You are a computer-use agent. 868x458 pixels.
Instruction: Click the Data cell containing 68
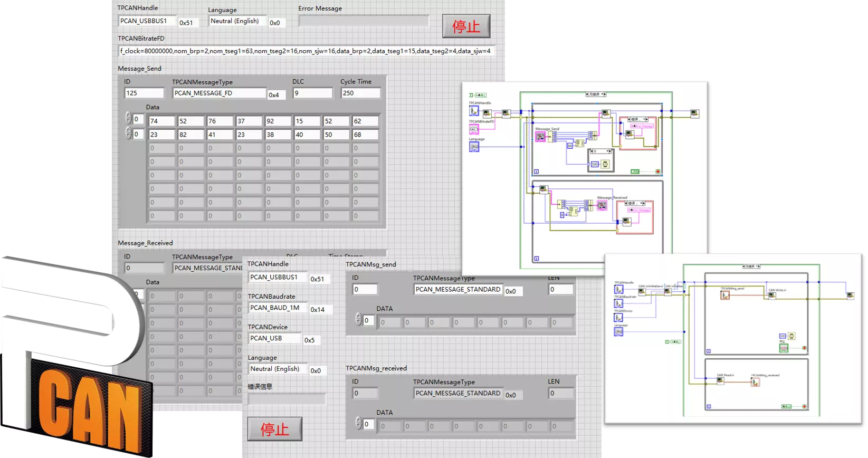point(365,135)
